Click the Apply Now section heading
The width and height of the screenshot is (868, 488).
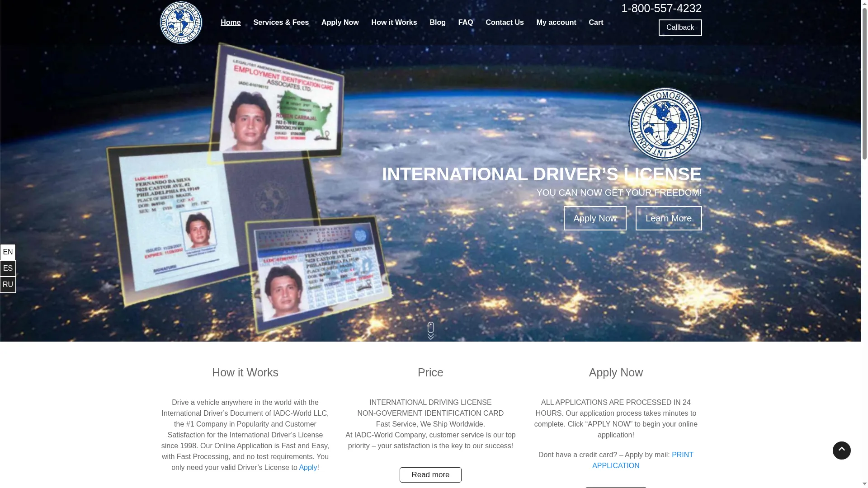click(616, 372)
